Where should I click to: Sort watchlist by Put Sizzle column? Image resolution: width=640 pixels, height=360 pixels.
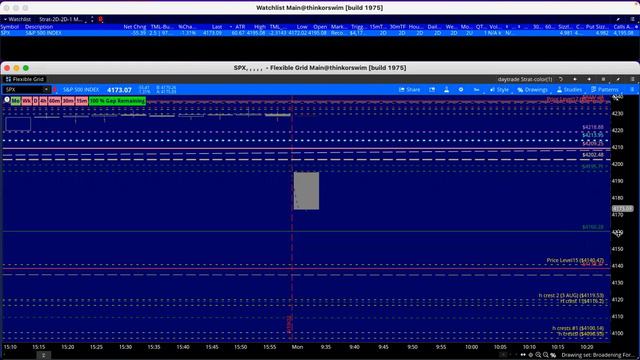point(597,27)
